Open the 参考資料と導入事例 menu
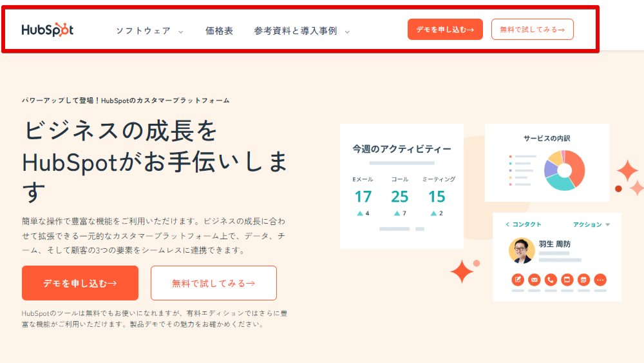Viewport: 644px width, 363px height. pyautogui.click(x=296, y=31)
